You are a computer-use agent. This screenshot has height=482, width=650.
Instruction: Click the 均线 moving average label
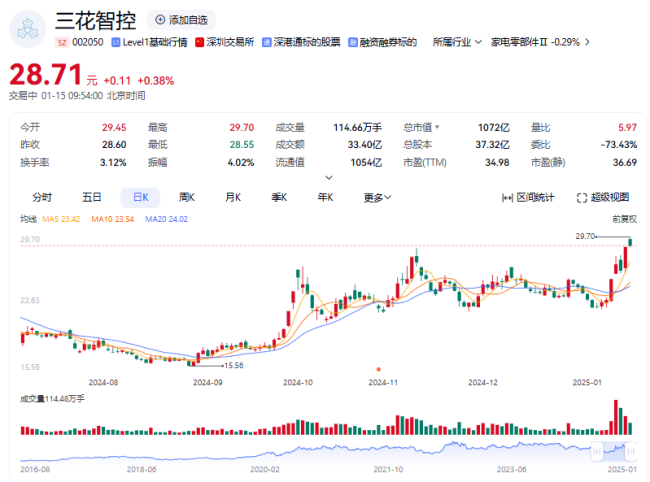point(28,219)
